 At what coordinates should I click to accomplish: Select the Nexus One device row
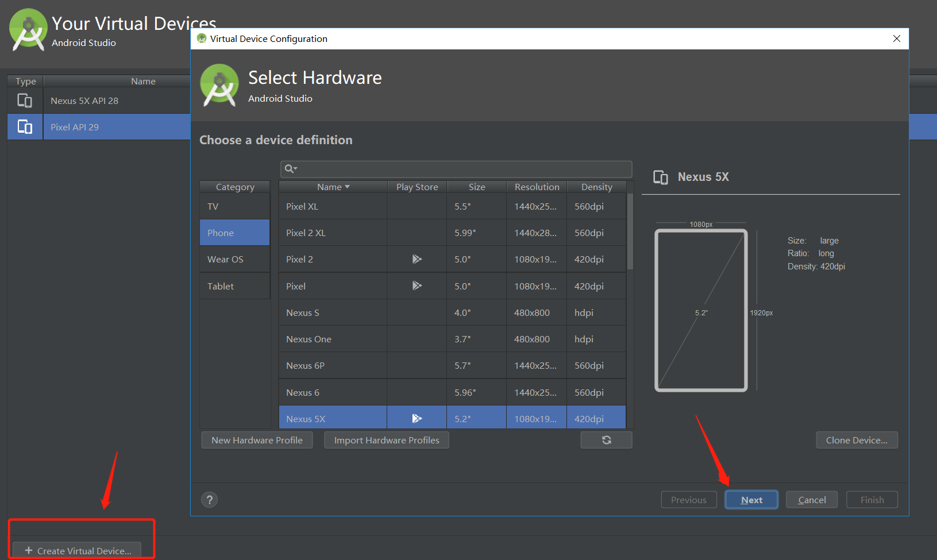pos(452,339)
